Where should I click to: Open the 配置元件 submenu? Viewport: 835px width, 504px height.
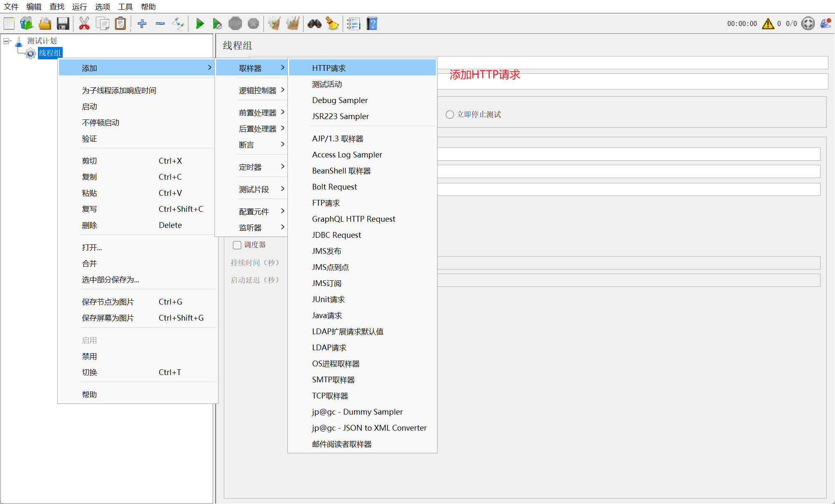[254, 211]
